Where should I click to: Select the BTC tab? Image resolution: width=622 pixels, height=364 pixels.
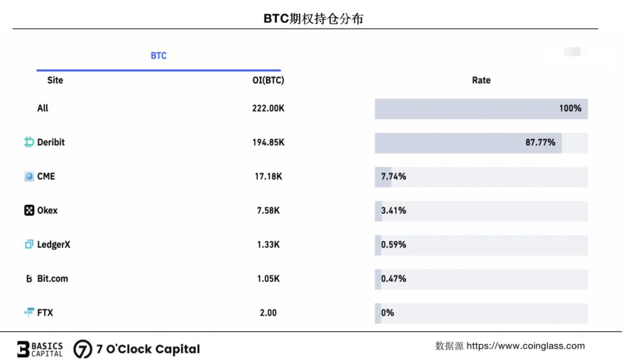click(x=158, y=56)
